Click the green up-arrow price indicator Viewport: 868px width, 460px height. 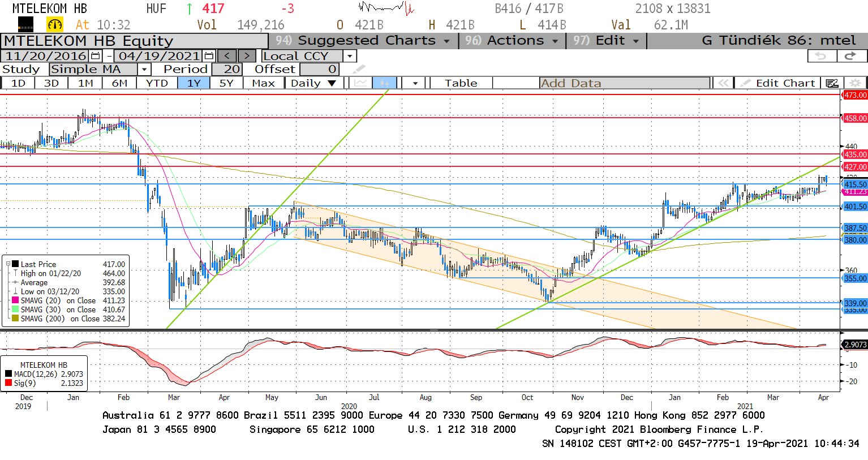(x=189, y=8)
